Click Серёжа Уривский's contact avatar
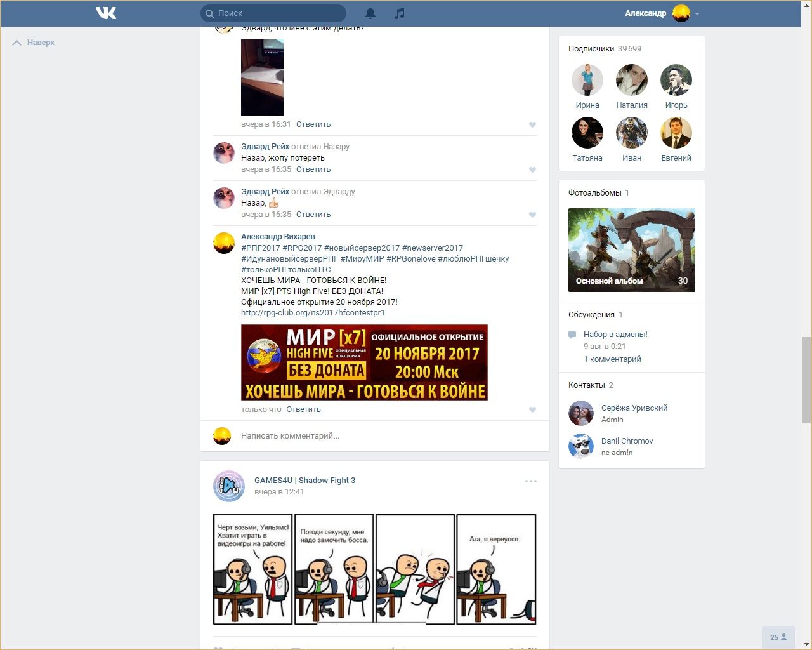 (x=580, y=413)
